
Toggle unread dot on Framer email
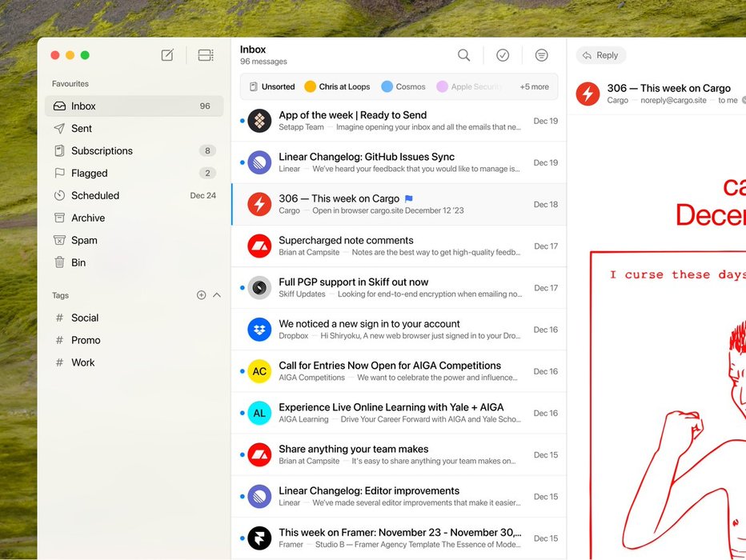click(x=243, y=538)
